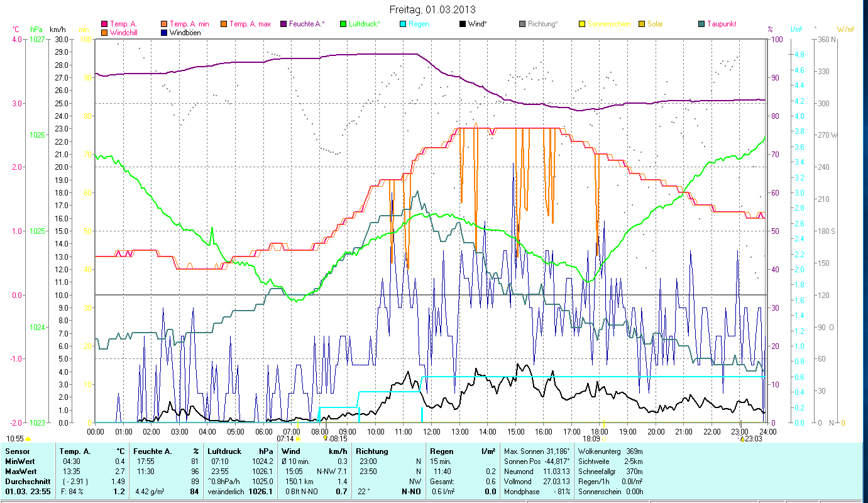The height and width of the screenshot is (503, 868).
Task: Click the purple Feuchte A. legend square
Action: coord(283,25)
